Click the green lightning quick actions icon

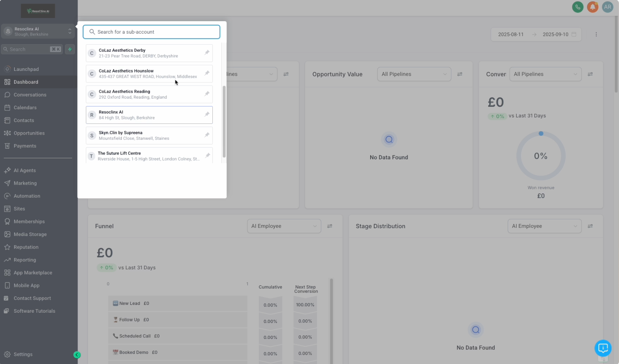click(x=70, y=49)
